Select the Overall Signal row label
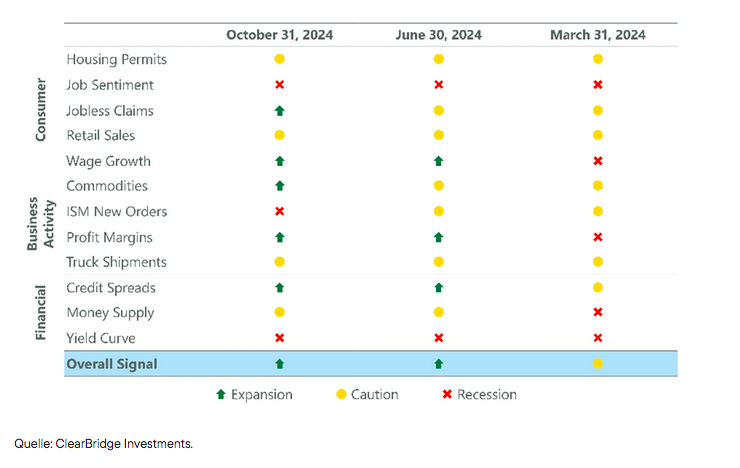This screenshot has width=740, height=468. tap(111, 364)
